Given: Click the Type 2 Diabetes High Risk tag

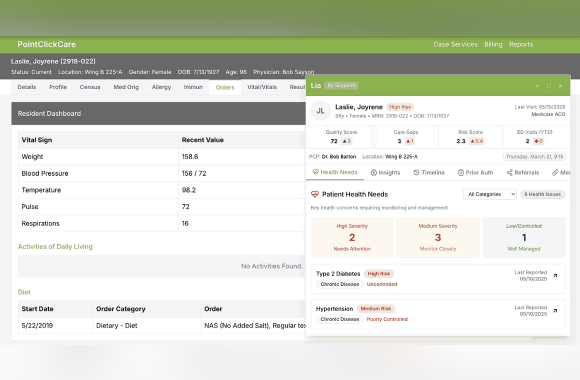Looking at the screenshot, I should 379,274.
